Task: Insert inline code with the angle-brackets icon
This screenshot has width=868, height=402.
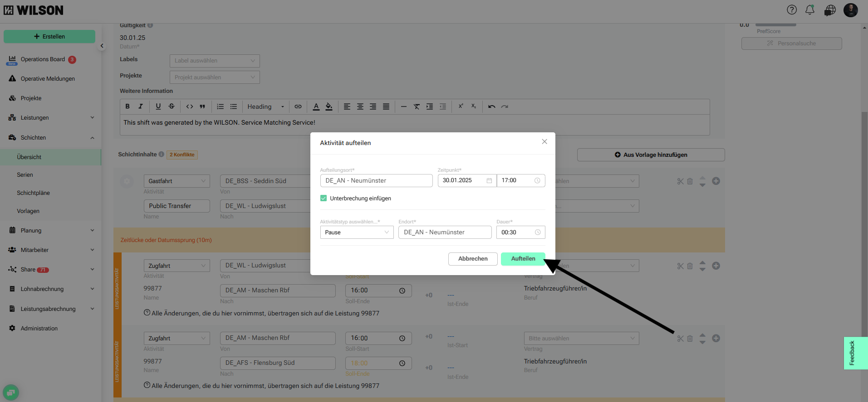Action: (190, 107)
